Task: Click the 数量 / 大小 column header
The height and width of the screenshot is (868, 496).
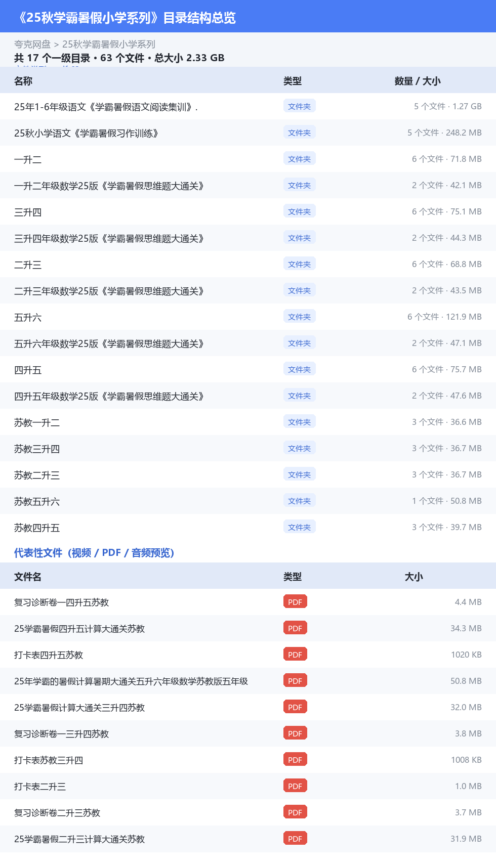Action: tap(418, 81)
